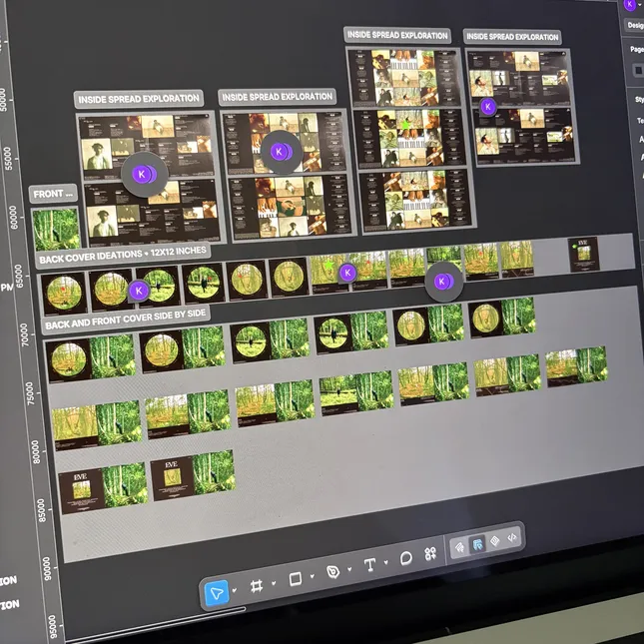
Task: Select BACK AND FRONT COVER SIDE BY SIDE label
Action: [x=126, y=320]
